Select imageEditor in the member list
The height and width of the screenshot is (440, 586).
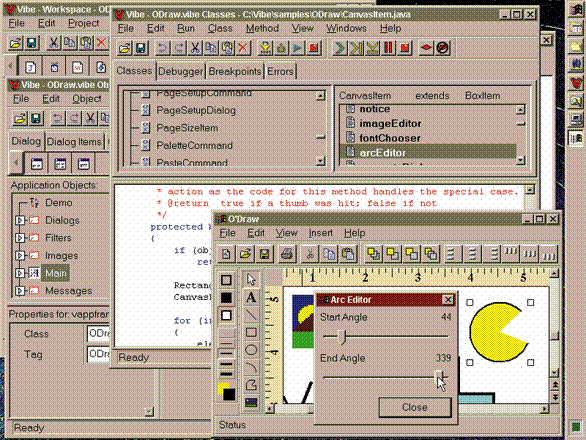click(x=390, y=123)
